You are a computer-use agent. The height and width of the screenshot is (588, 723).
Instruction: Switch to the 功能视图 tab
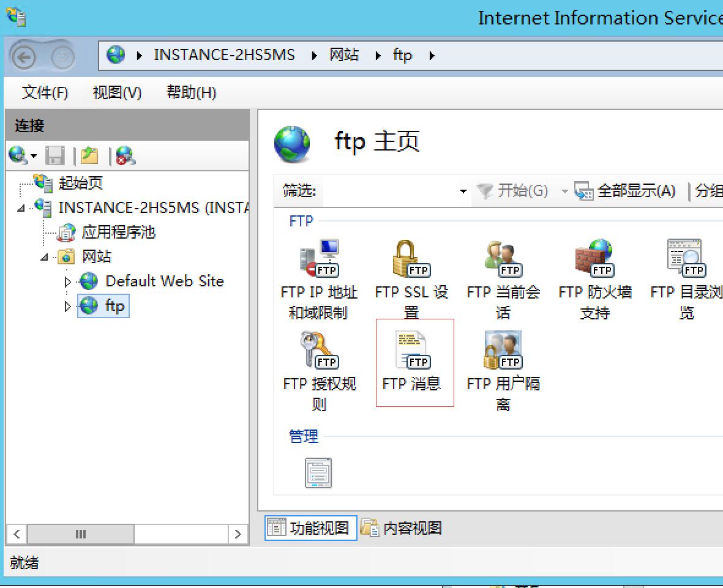coord(311,527)
